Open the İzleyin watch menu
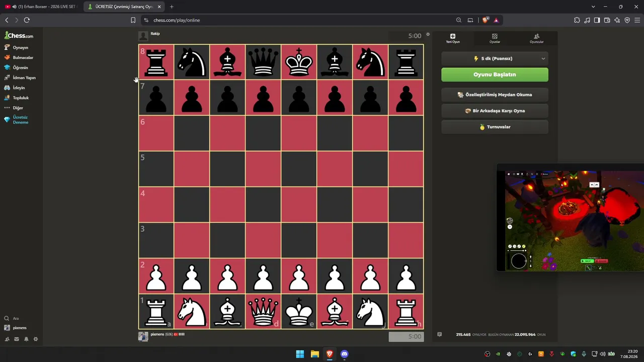This screenshot has height=362, width=644. click(x=15, y=87)
